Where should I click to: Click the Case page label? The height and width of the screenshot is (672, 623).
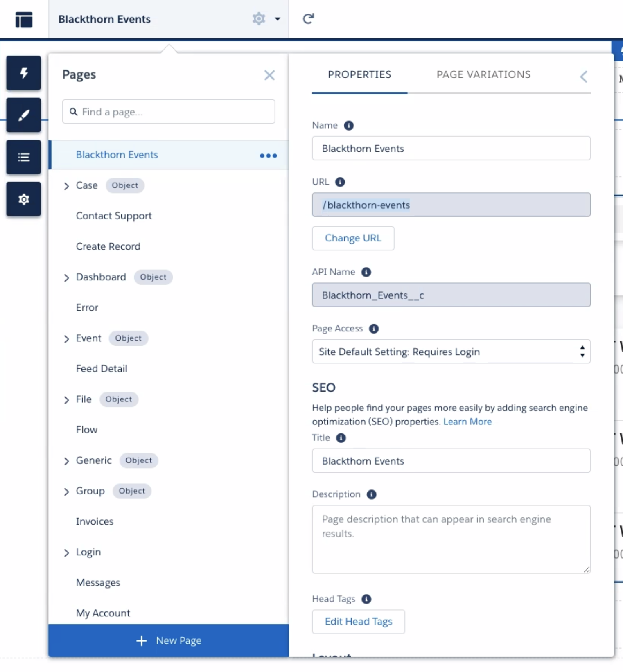tap(87, 185)
